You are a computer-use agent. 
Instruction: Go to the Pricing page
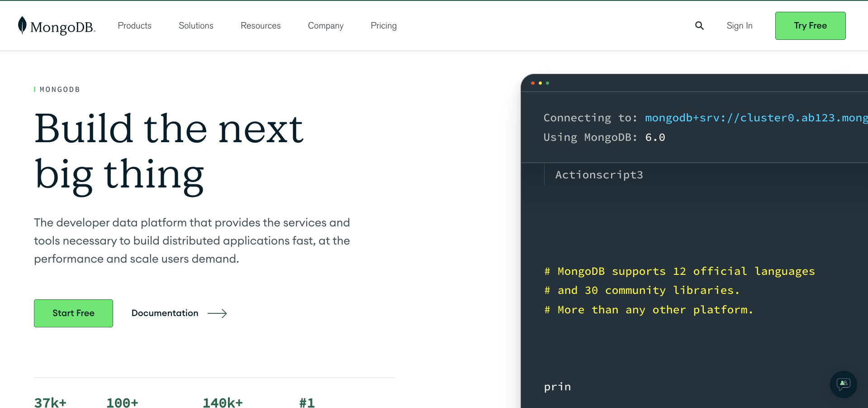point(384,26)
